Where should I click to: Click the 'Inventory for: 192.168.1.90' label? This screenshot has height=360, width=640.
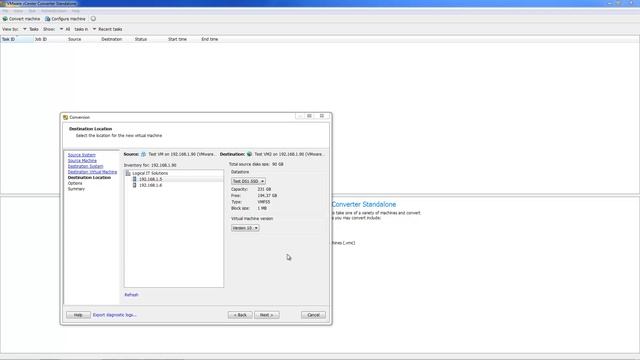[150, 165]
